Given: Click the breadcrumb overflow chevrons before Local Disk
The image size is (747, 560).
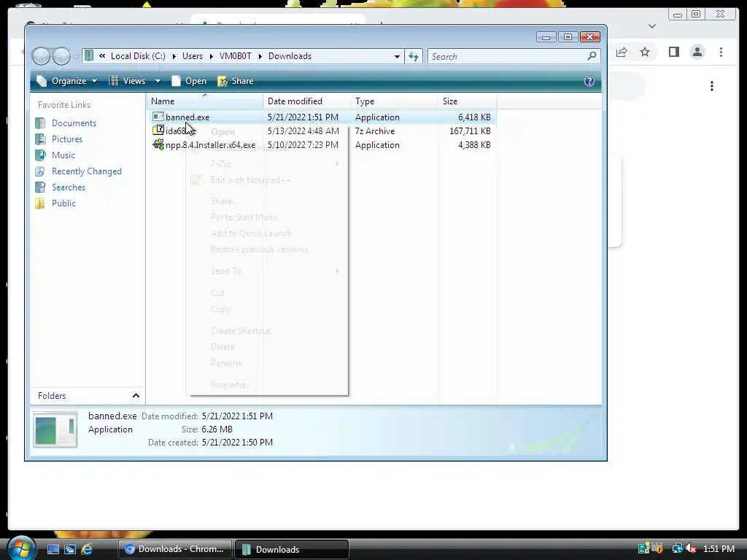Looking at the screenshot, I should coord(102,56).
